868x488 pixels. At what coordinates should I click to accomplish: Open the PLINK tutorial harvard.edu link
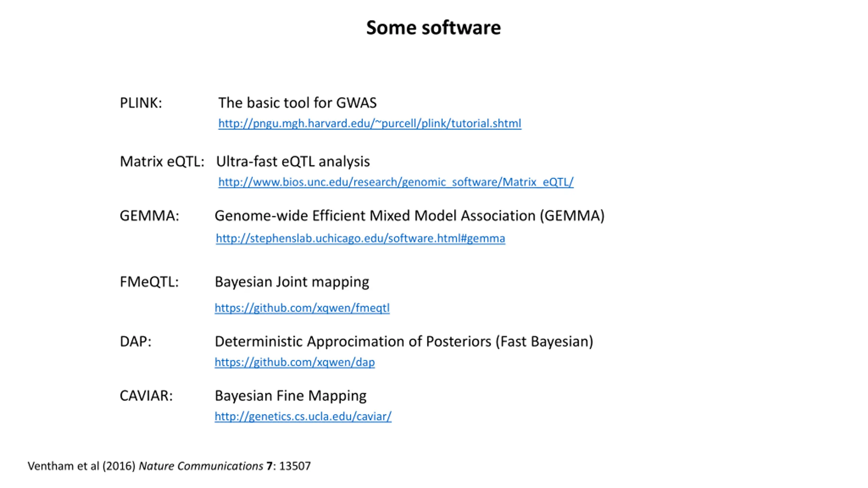click(x=370, y=123)
